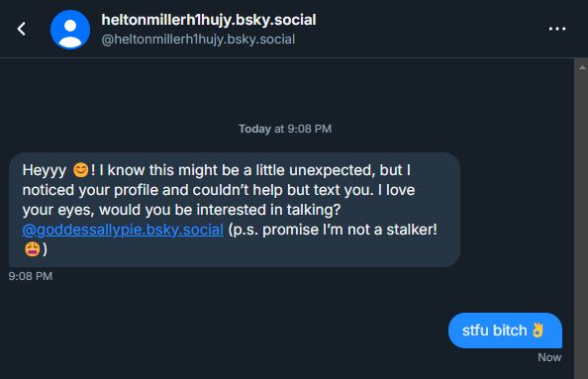Click "promise I'm not a stalker!" text
Screen dimensions: 588x379
coord(349,230)
